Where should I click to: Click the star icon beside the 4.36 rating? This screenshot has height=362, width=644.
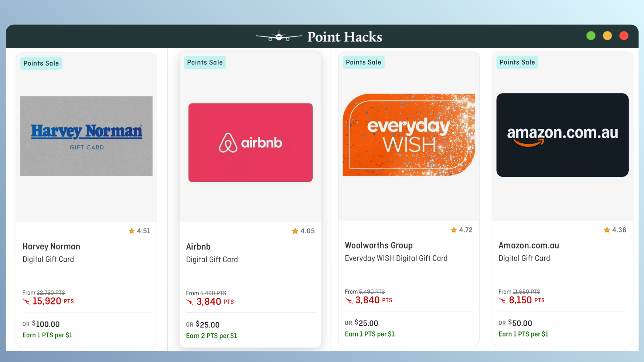(607, 230)
